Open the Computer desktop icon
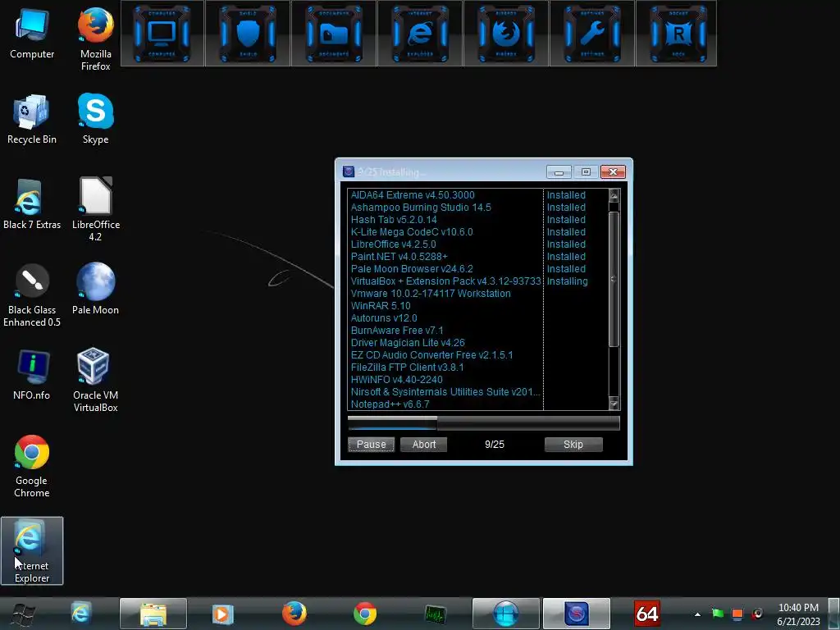Viewport: 840px width, 630px height. pos(32,33)
